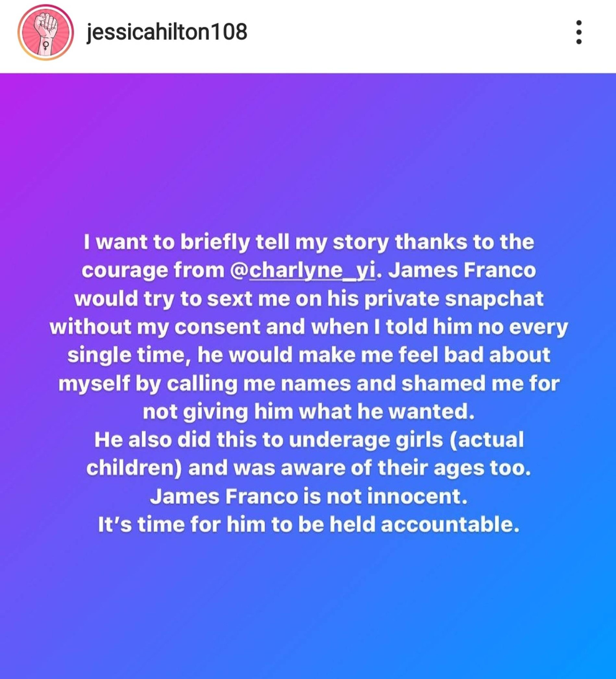Viewport: 616px width, 679px height.
Task: Click the empty gradient area above the text
Action: [308, 152]
